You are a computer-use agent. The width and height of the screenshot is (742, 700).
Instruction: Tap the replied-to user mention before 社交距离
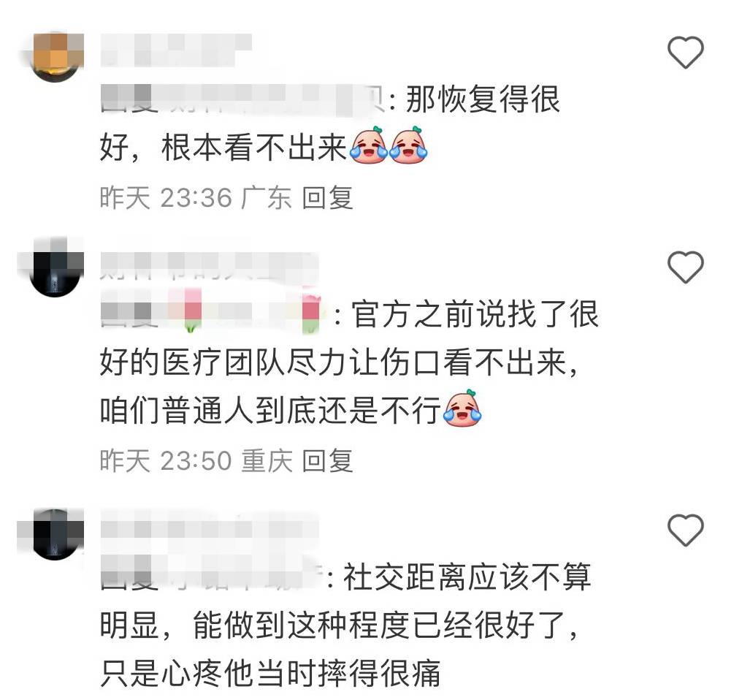click(x=212, y=577)
